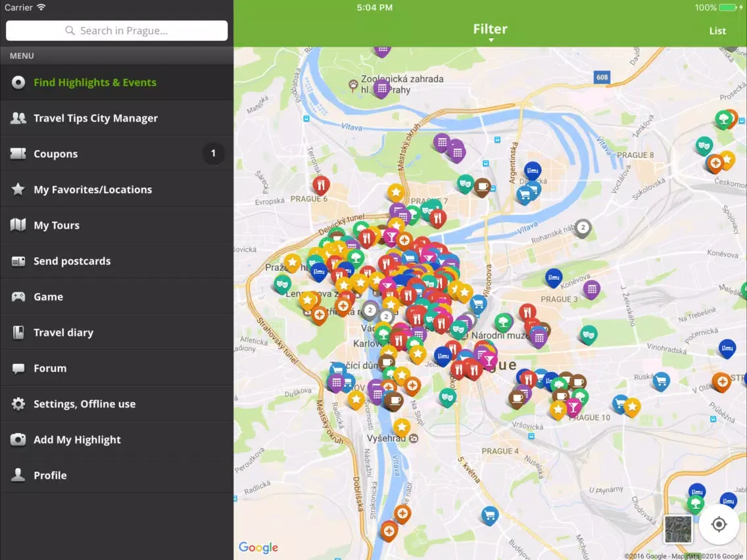Open the Coupons menu entry
This screenshot has height=560, width=747.
[117, 154]
